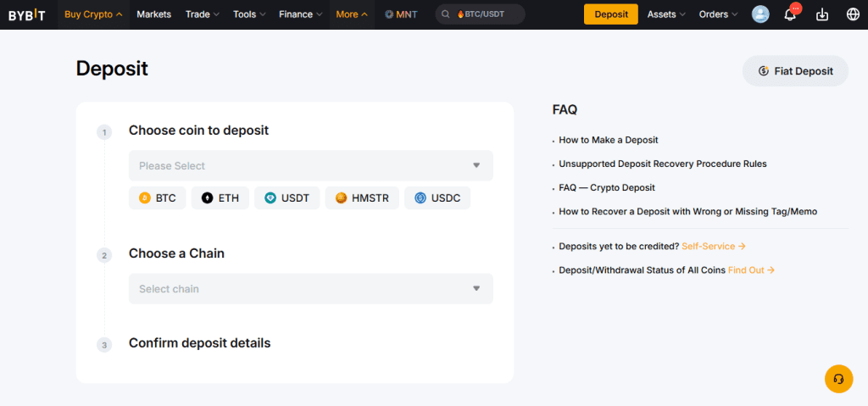868x406 pixels.
Task: Click the Tether teal icon
Action: pyautogui.click(x=270, y=198)
